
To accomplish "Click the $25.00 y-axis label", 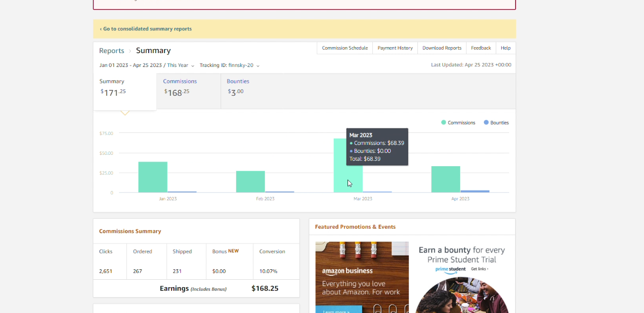I will pyautogui.click(x=106, y=173).
